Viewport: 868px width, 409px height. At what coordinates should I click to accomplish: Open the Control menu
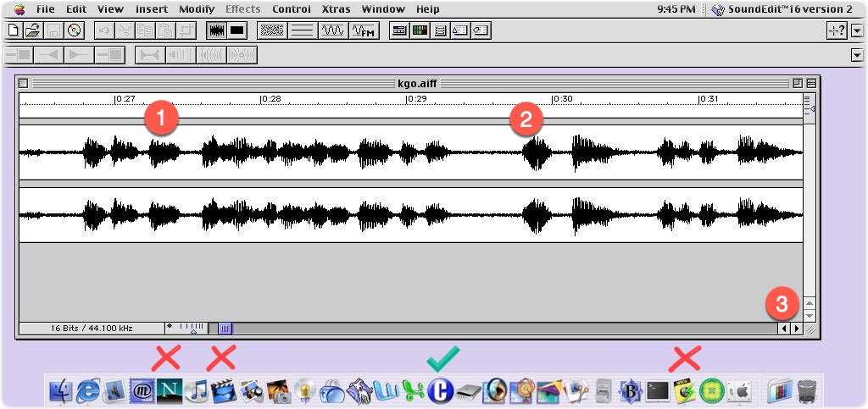(x=292, y=8)
